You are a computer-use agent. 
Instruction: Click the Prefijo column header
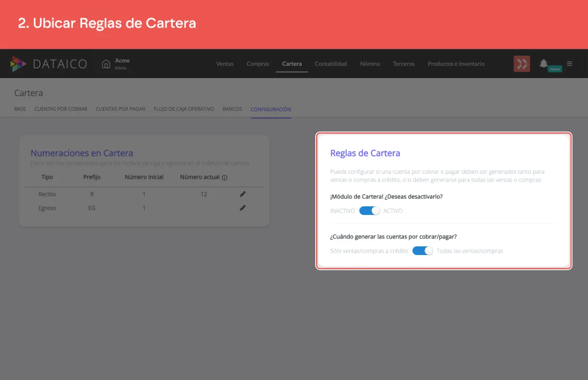[x=92, y=177]
